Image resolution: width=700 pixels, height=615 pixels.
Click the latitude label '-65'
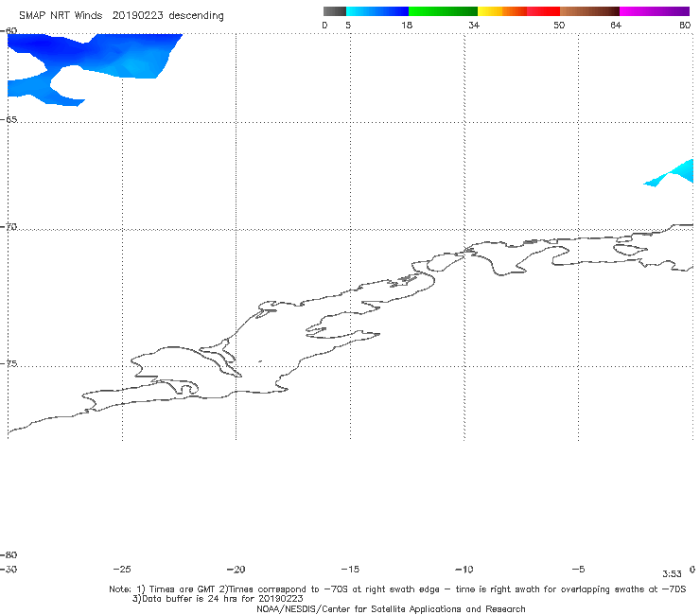[9, 120]
